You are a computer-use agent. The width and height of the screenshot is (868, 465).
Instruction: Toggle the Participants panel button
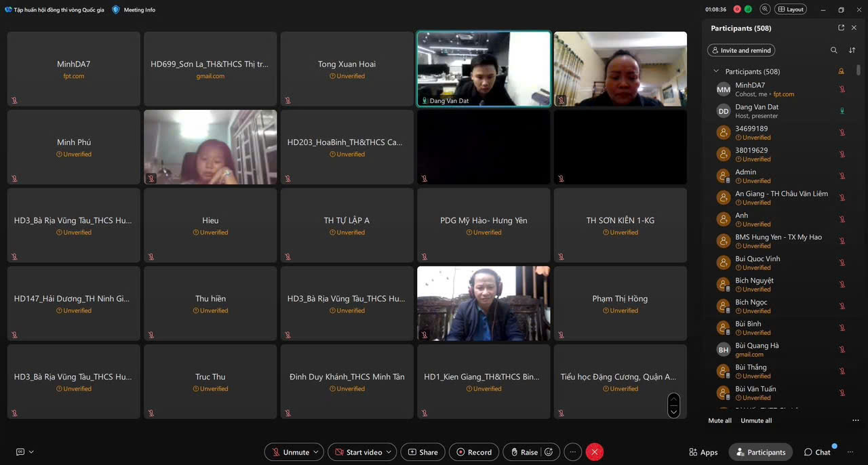[760, 452]
